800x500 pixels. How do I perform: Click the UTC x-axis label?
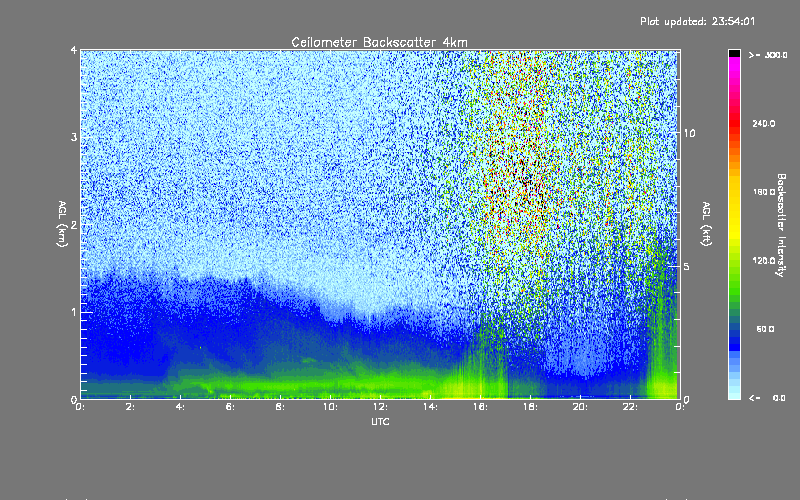(380, 421)
